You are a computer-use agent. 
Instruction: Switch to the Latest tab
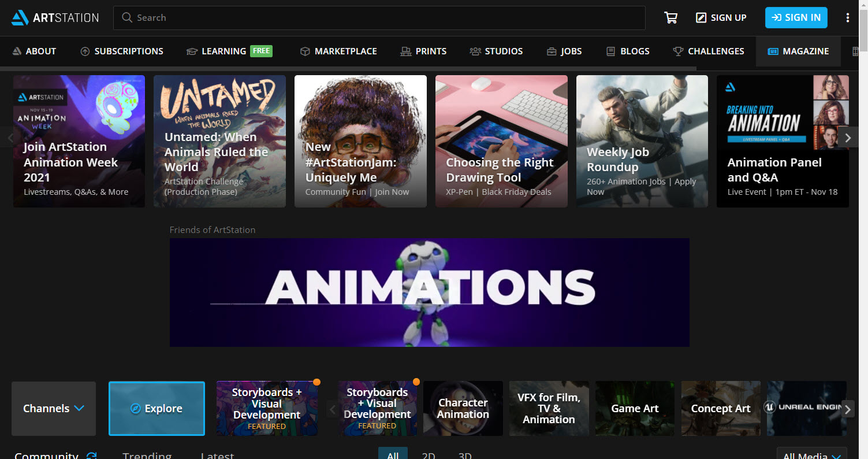pyautogui.click(x=217, y=455)
